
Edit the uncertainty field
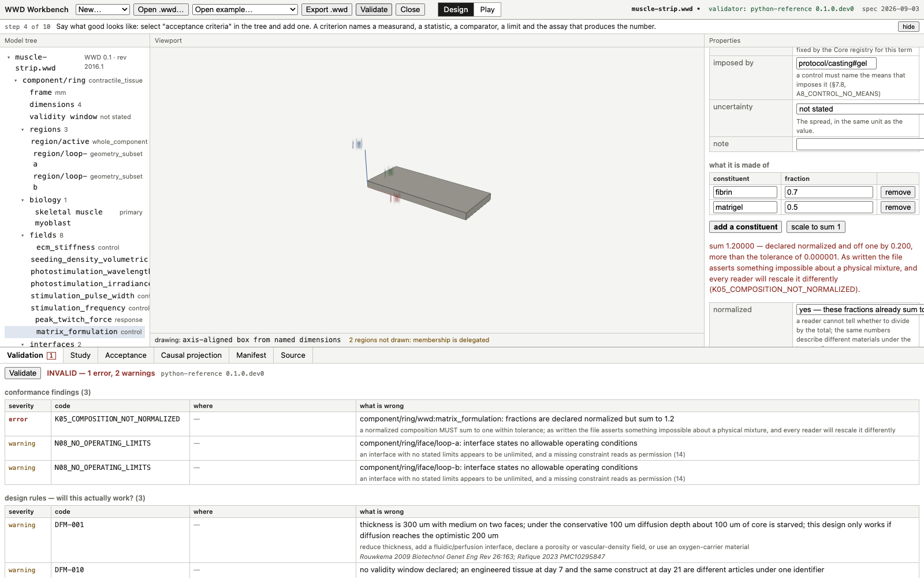(860, 109)
